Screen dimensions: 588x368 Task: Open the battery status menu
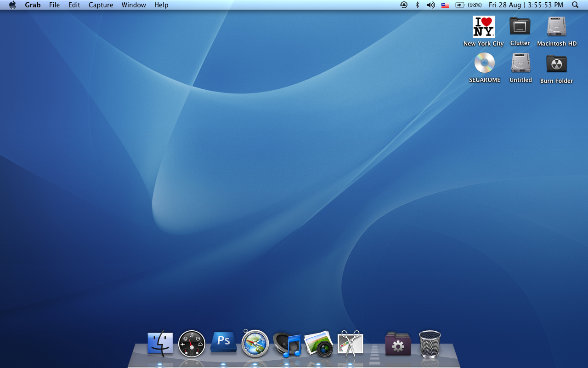(x=468, y=5)
